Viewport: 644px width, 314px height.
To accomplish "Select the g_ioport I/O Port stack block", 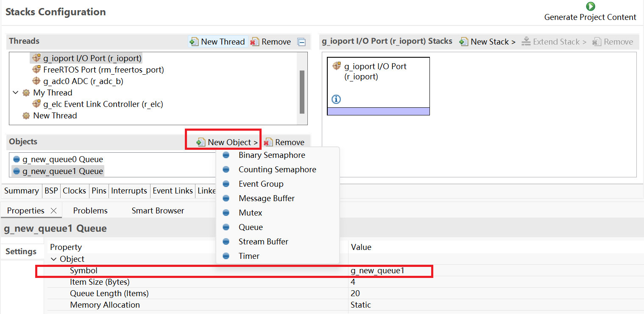I will click(378, 86).
